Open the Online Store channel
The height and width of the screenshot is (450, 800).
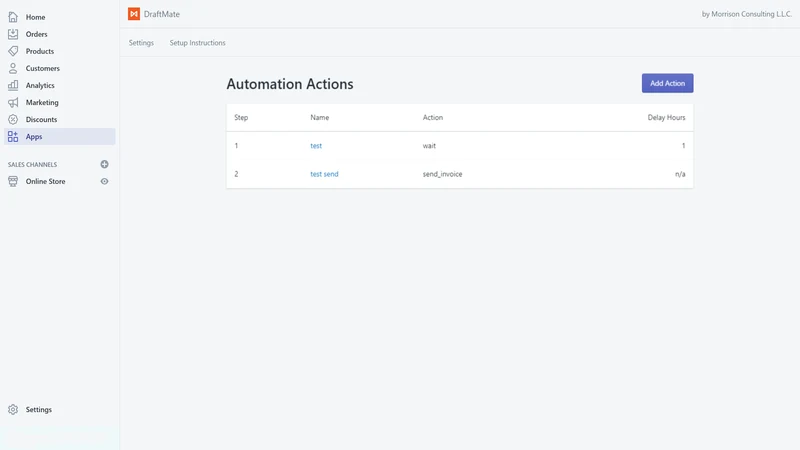(x=45, y=181)
